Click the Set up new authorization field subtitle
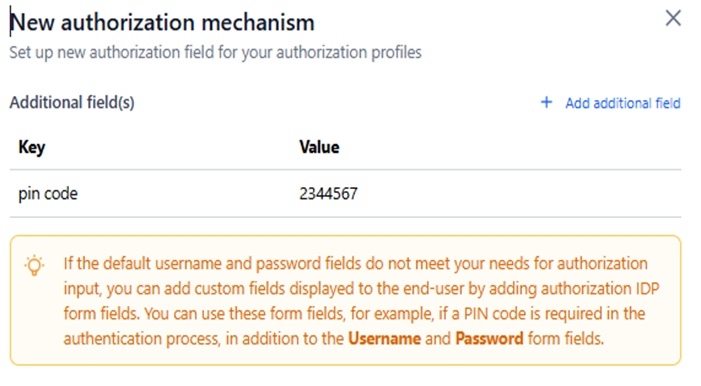Screen dimensions: 701x386 [x=215, y=53]
